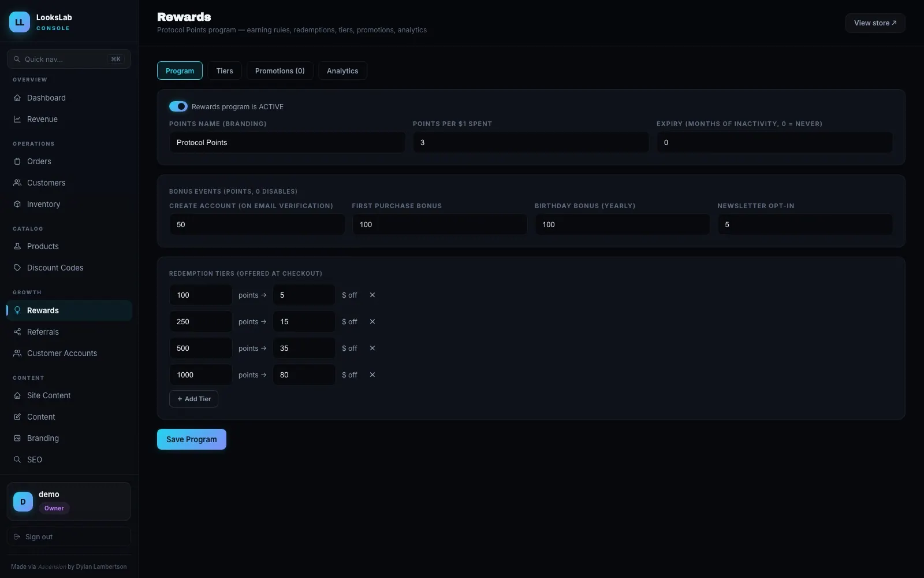Click the Birthday Bonus yearly field
The height and width of the screenshot is (578, 924).
coord(623,224)
